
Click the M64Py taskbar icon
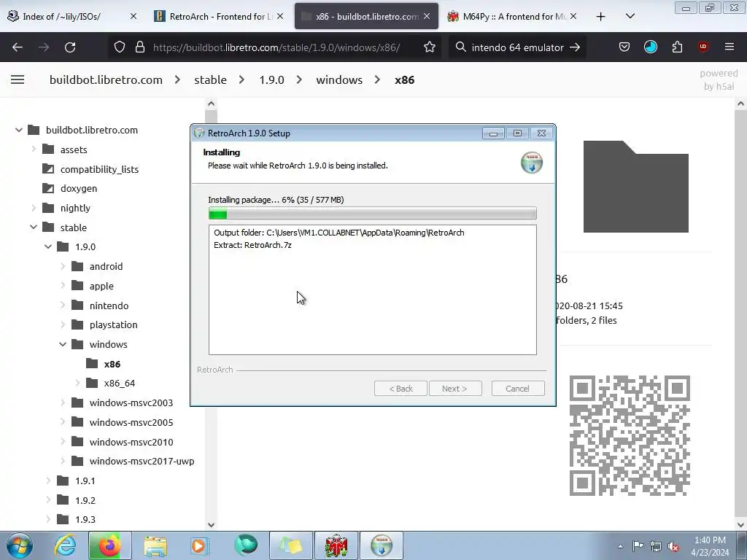(x=336, y=545)
